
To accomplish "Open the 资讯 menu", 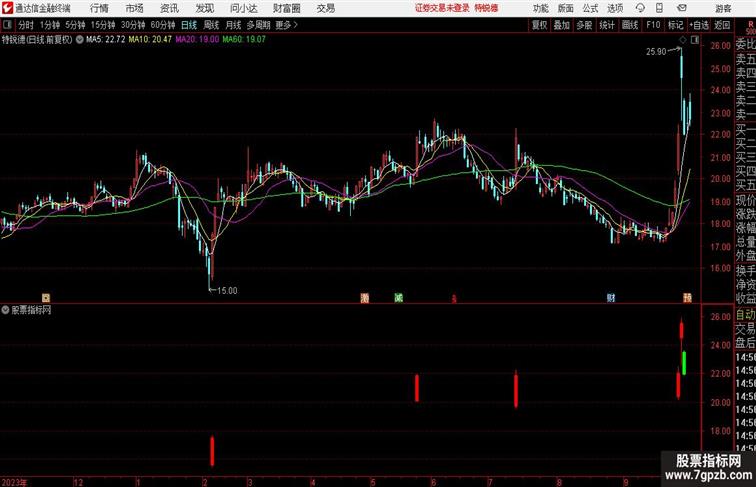I will (169, 8).
